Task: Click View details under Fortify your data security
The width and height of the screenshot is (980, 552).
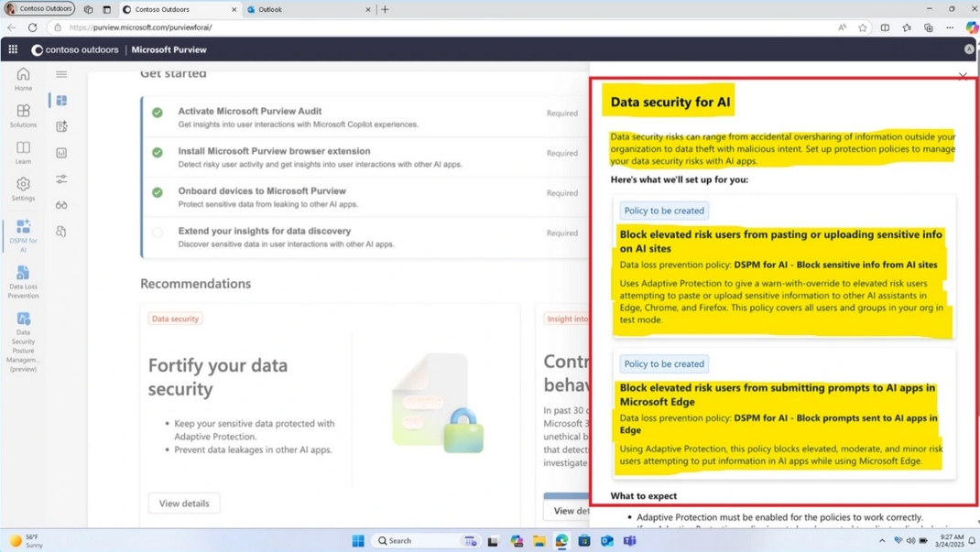Action: click(184, 503)
